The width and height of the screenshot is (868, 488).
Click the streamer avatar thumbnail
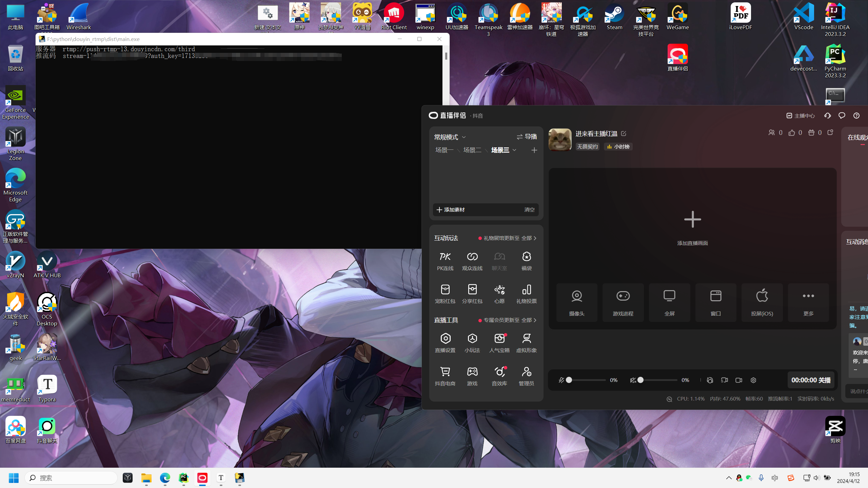(560, 140)
